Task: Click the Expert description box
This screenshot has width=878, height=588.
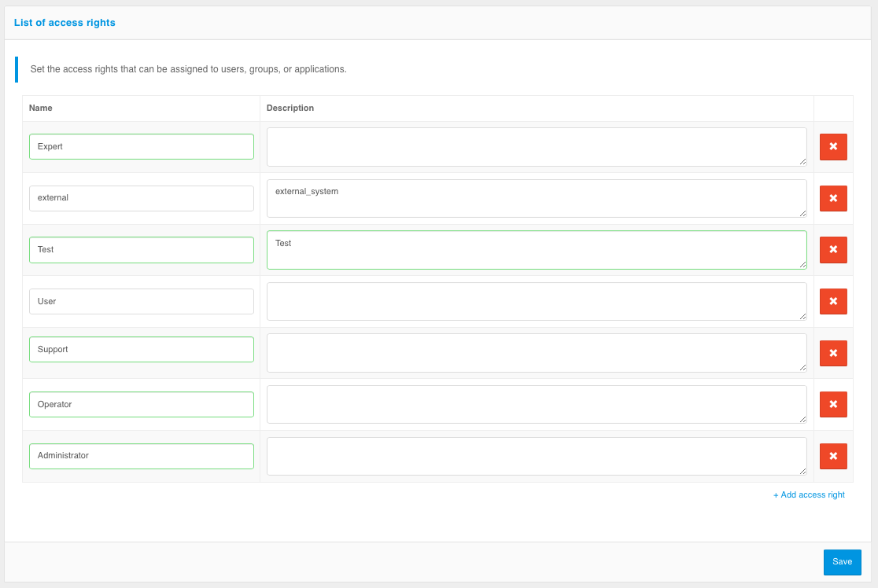Action: (x=537, y=146)
